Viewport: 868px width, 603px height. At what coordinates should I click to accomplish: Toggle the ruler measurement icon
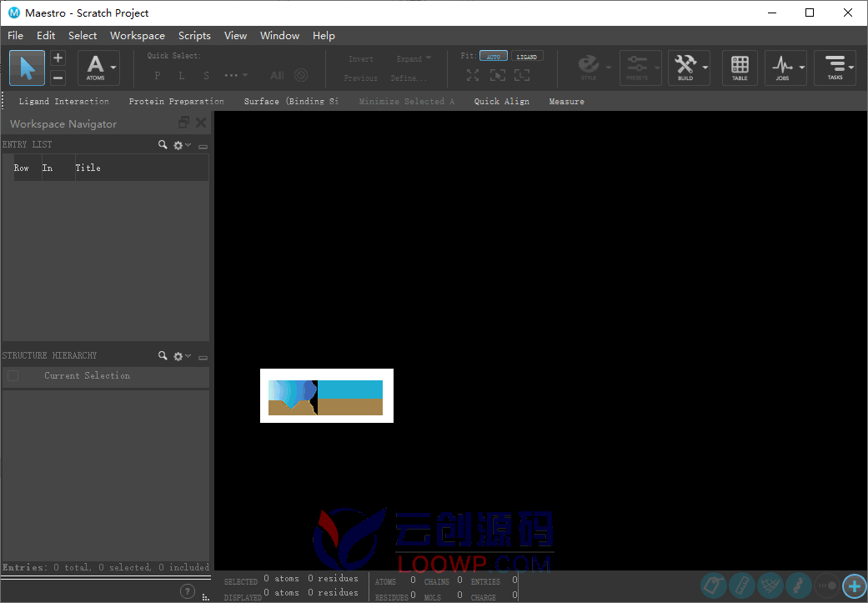point(742,585)
